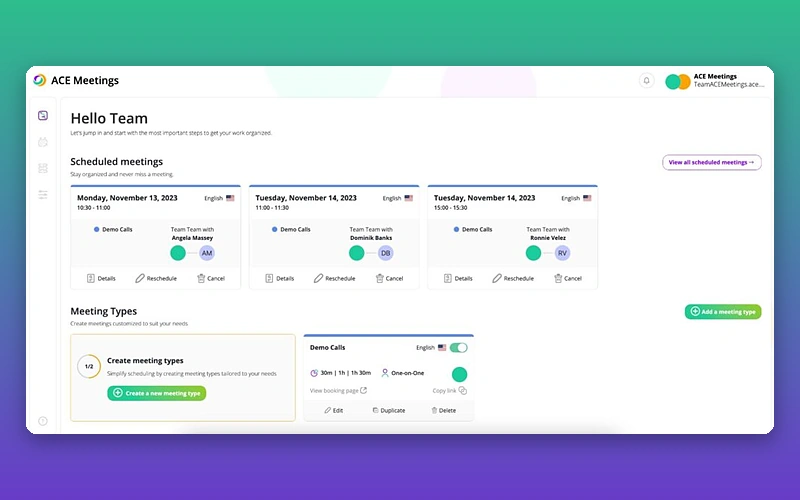The image size is (800, 500).
Task: Open the help icon at sidebar bottom
Action: click(43, 421)
